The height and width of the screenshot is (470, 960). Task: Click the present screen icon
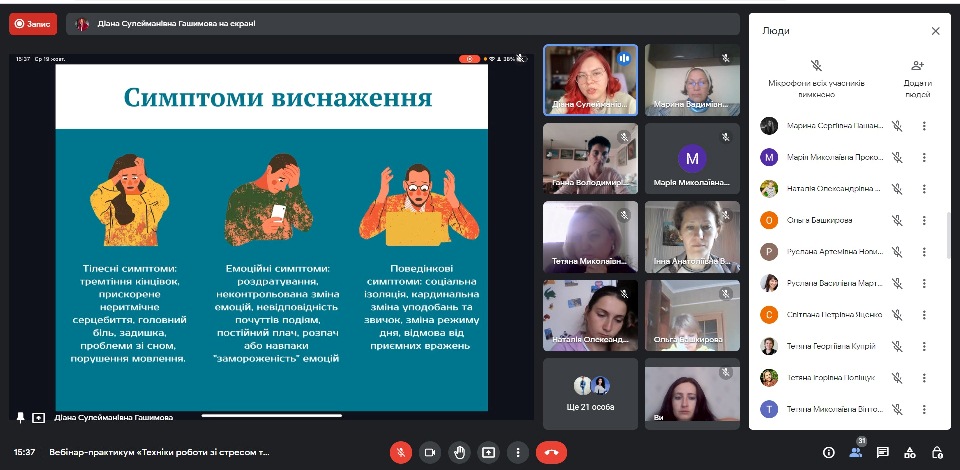pos(488,452)
